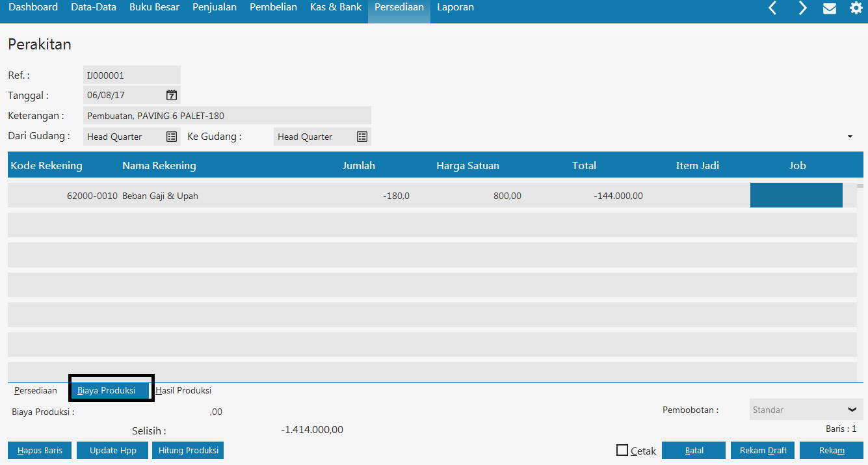The width and height of the screenshot is (868, 465).
Task: Toggle the Cetak checkbox
Action: [622, 450]
